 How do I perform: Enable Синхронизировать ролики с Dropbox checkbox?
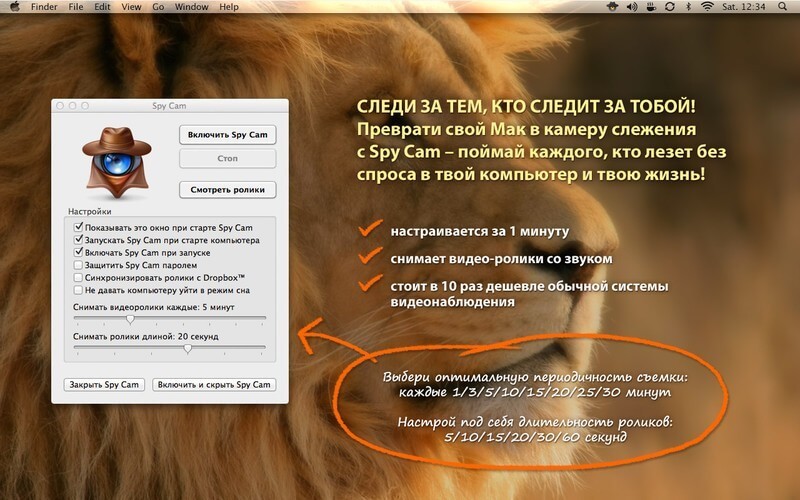coord(78,278)
